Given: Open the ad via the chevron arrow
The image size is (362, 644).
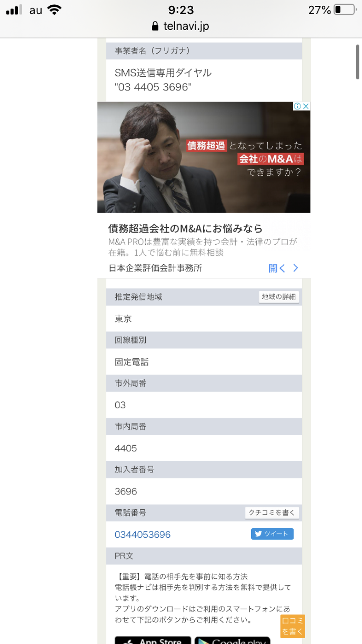Looking at the screenshot, I should tap(295, 268).
